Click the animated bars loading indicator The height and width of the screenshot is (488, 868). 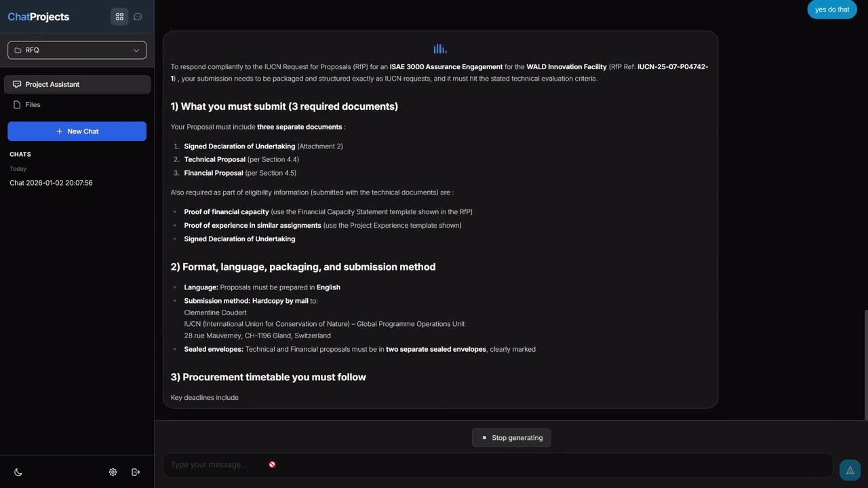[440, 49]
